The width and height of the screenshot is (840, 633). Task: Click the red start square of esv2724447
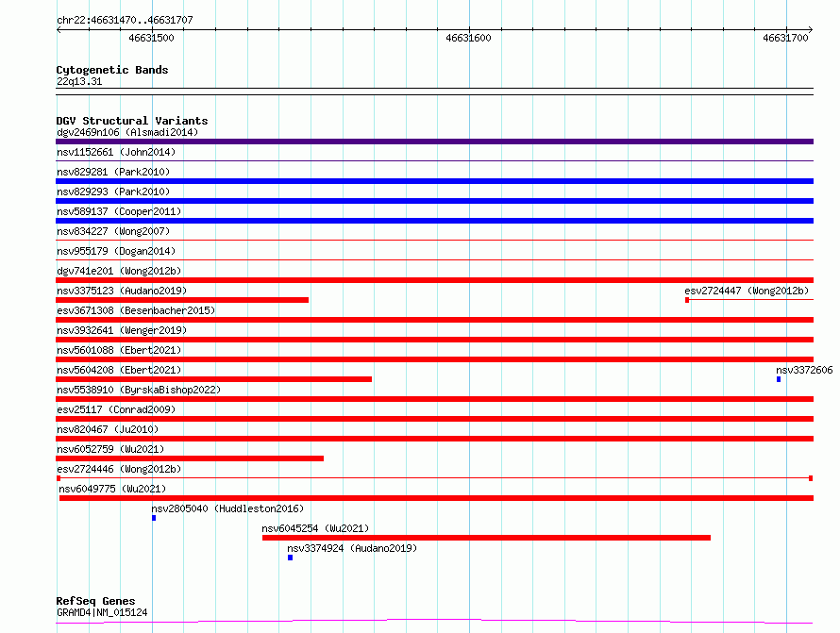point(687,300)
